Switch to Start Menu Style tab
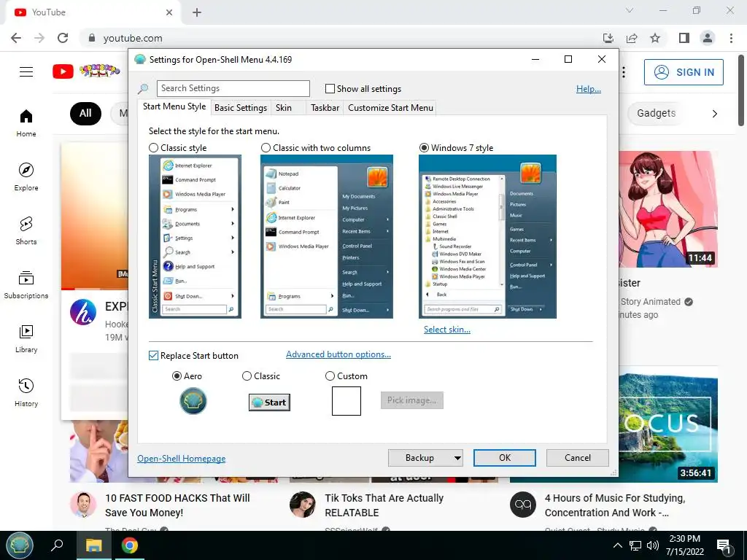This screenshot has height=560, width=747. pyautogui.click(x=174, y=106)
